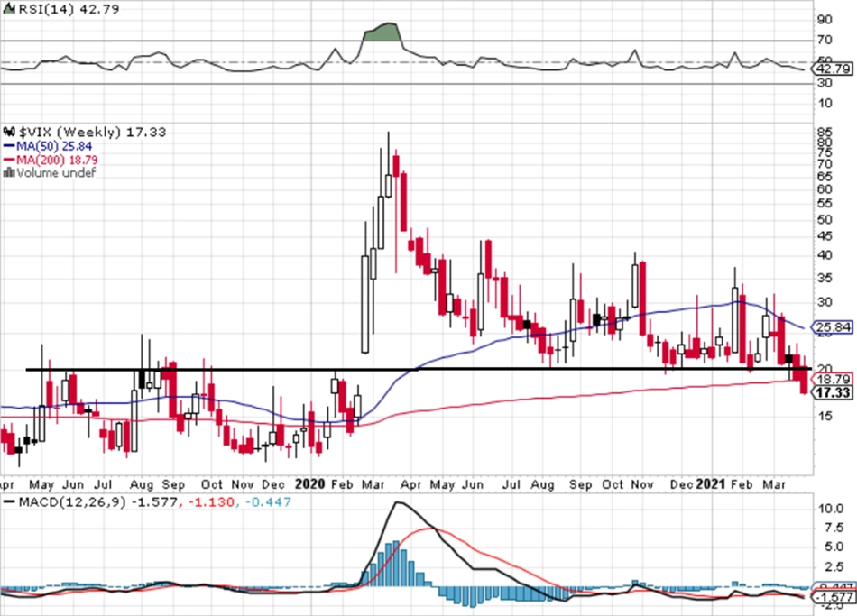Click the 2021 year axis label
This screenshot has width=857, height=616.
click(x=711, y=484)
